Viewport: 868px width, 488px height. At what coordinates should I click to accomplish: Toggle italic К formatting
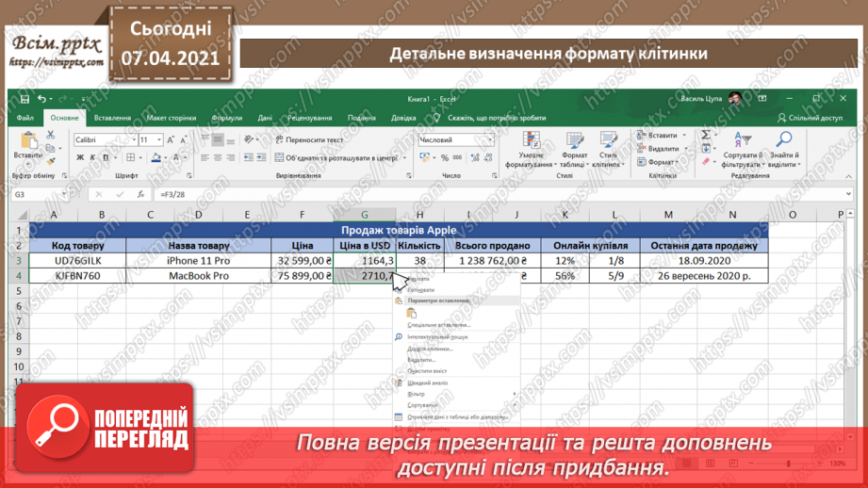[92, 157]
